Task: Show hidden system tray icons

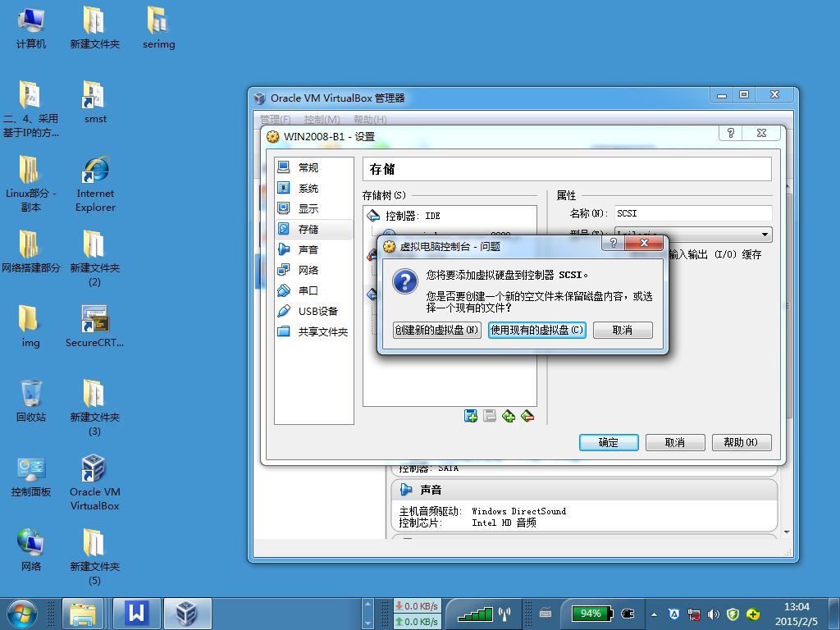Action: click(x=654, y=614)
